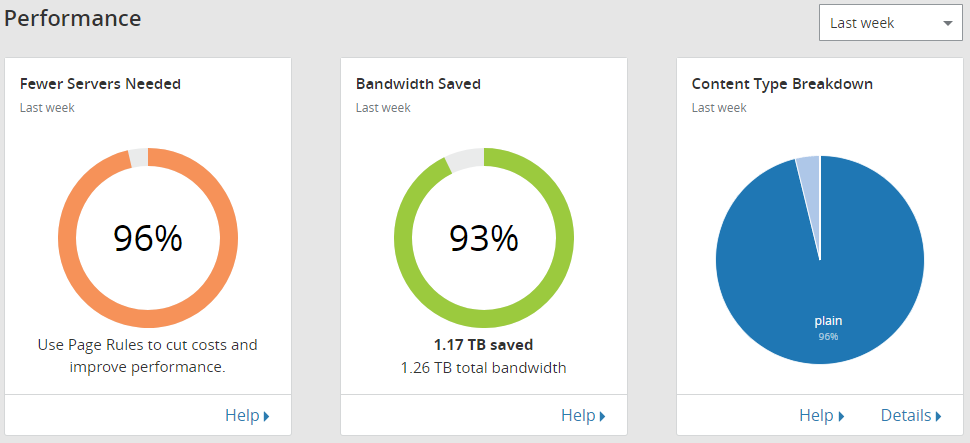Click the Help link under Fewer Servers Needed

(246, 415)
